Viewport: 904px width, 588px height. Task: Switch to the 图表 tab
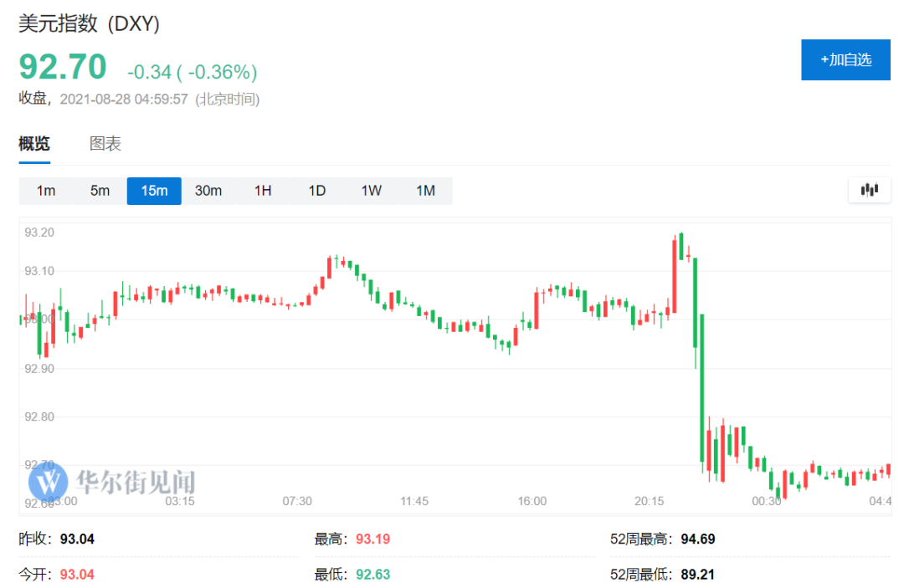pyautogui.click(x=105, y=143)
